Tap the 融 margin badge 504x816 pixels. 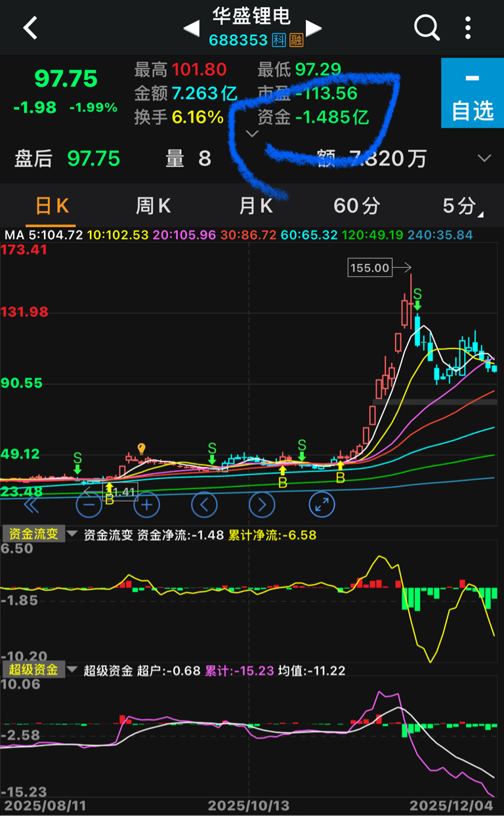click(x=296, y=40)
